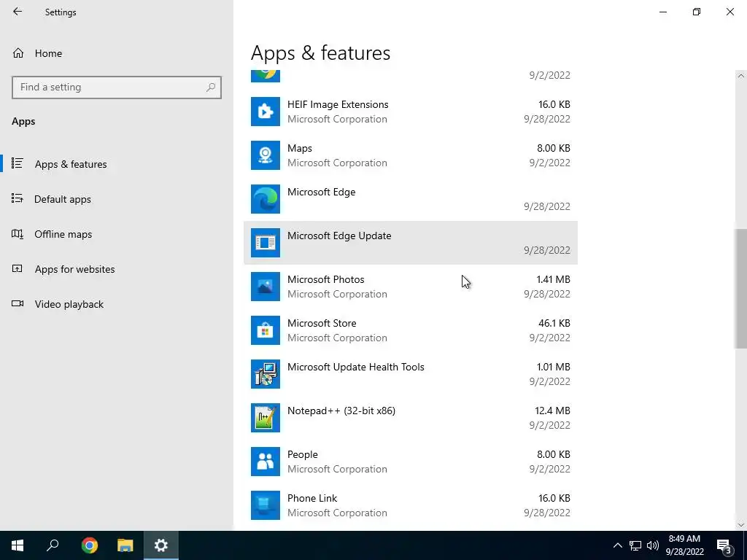
Task: Select the Maps app entry
Action: [x=411, y=155]
